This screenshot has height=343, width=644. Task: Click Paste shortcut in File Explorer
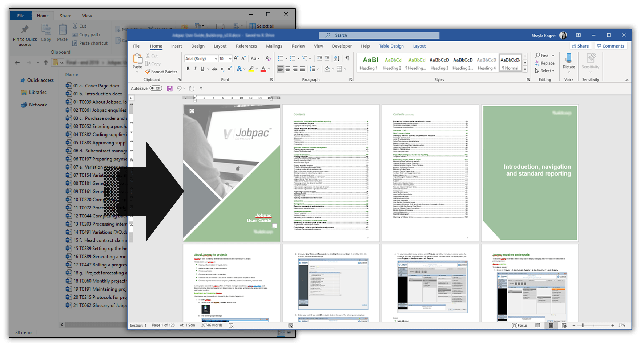[x=90, y=43]
